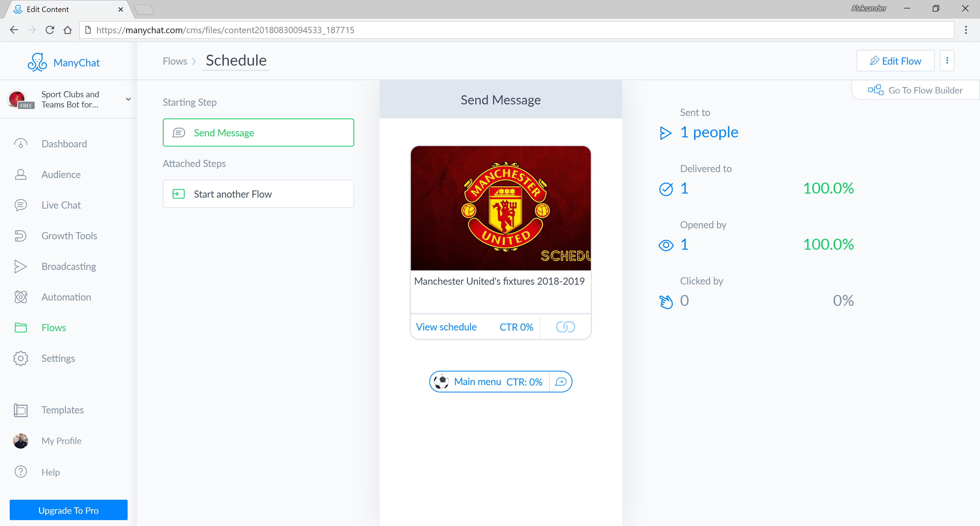The width and height of the screenshot is (980, 526).
Task: Open Growth Tools section
Action: point(69,236)
